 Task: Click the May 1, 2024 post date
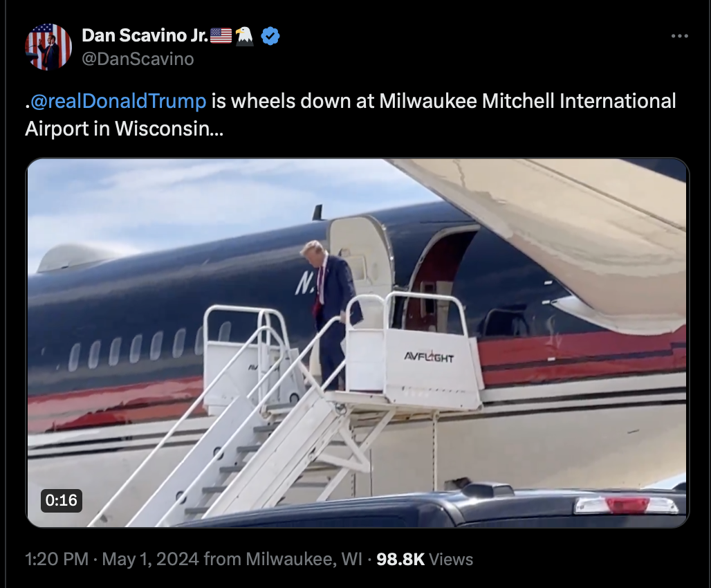pyautogui.click(x=150, y=559)
